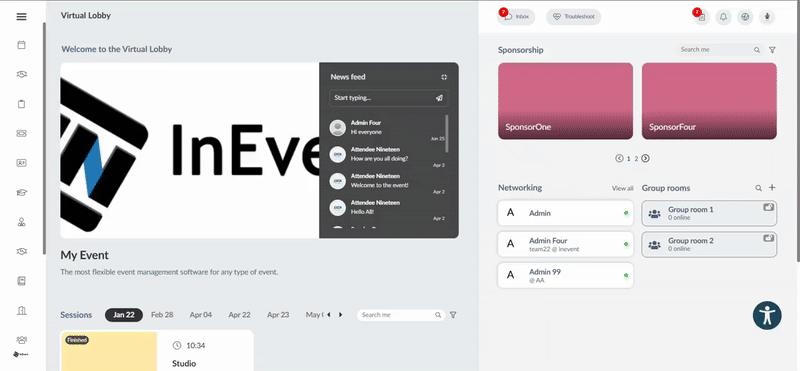Open the door icon in the sidebar
This screenshot has height=371, width=800.
(21, 310)
